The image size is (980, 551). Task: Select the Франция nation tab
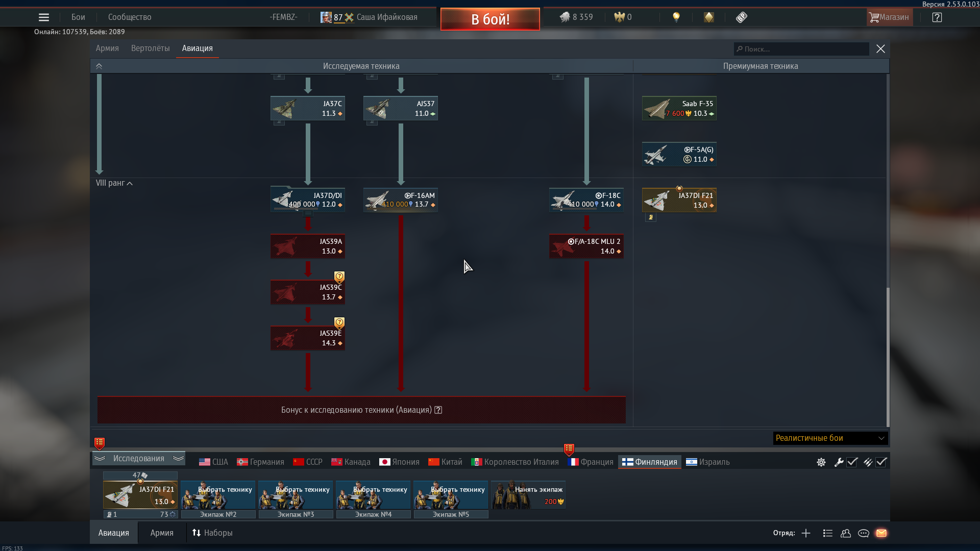tap(591, 462)
